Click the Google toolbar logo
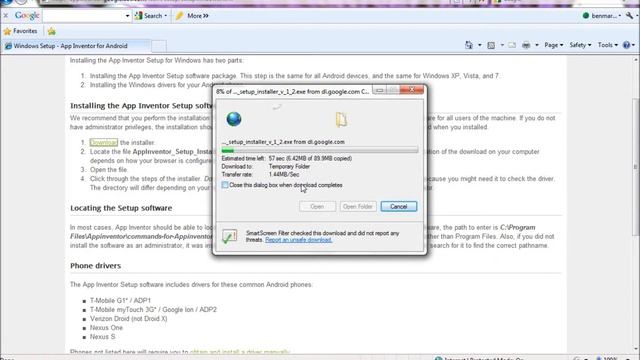Viewport: 640px width, 360px height. pos(27,16)
